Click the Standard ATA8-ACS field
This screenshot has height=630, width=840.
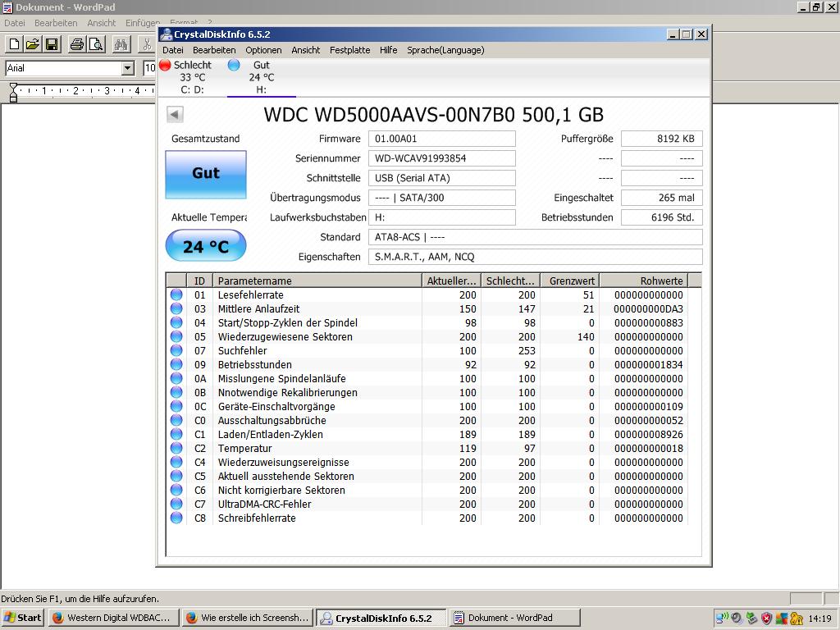(x=535, y=237)
